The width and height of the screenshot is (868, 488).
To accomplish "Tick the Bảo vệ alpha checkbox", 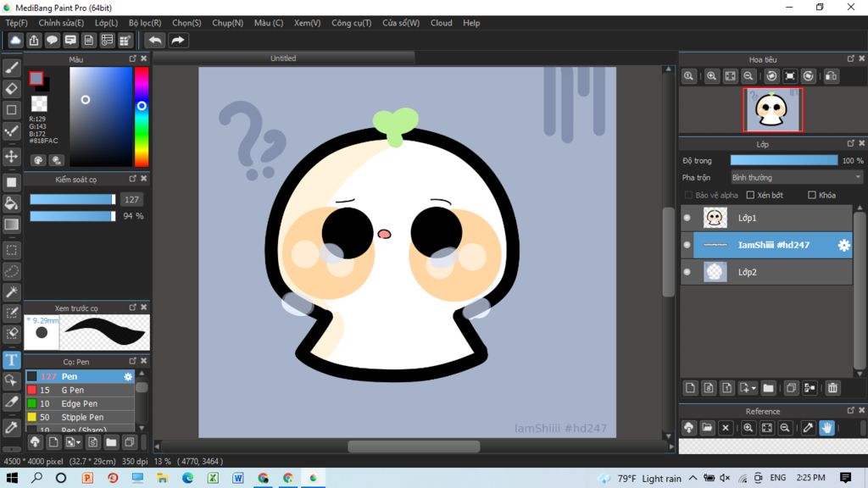I will click(x=688, y=195).
